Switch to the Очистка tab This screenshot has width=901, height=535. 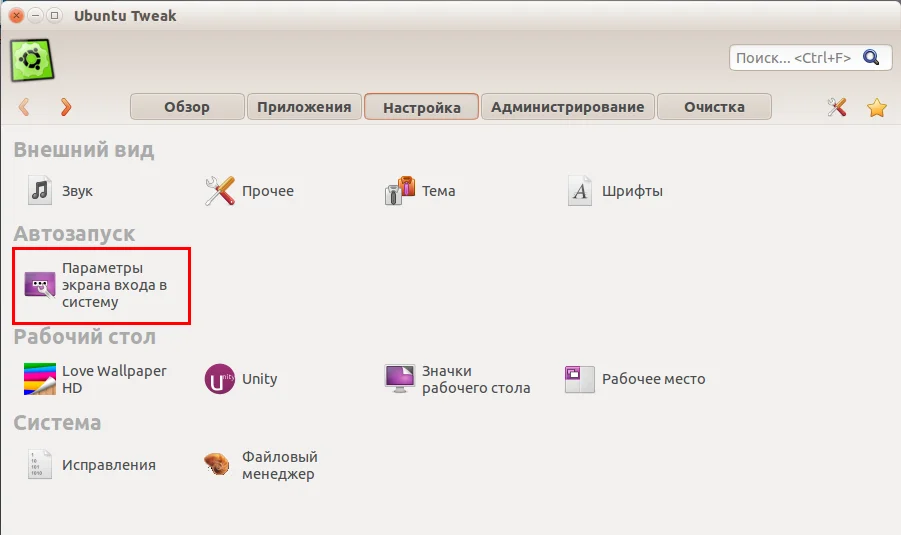pyautogui.click(x=714, y=107)
